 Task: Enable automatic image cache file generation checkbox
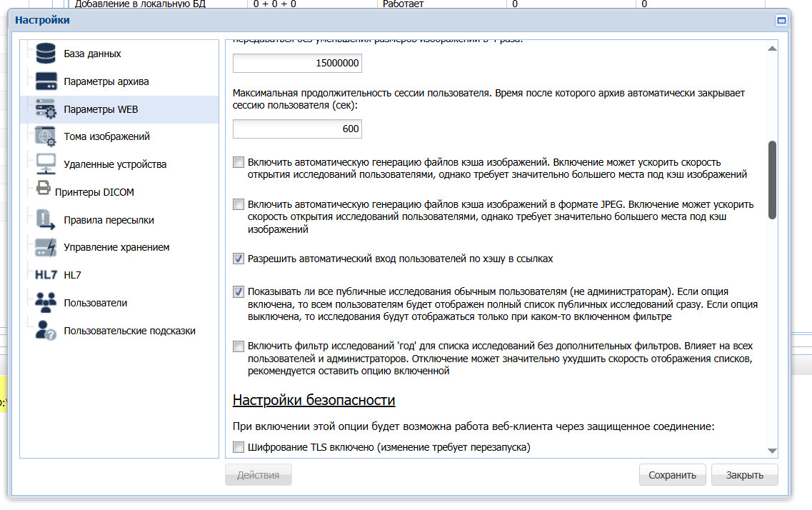239,162
